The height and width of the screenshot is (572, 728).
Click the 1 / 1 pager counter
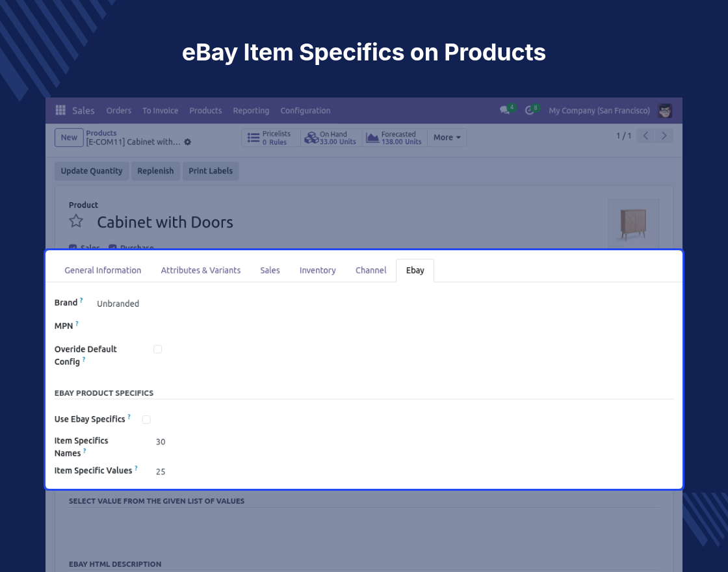click(x=623, y=136)
